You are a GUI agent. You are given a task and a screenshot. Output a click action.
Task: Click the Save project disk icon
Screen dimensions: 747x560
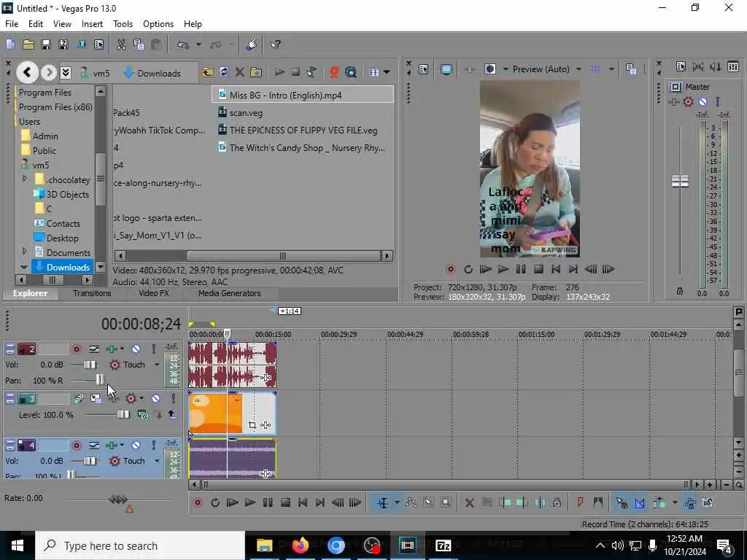46,44
